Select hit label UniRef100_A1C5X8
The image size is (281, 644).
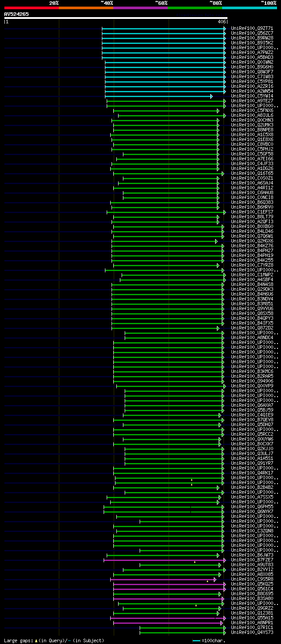click(252, 135)
